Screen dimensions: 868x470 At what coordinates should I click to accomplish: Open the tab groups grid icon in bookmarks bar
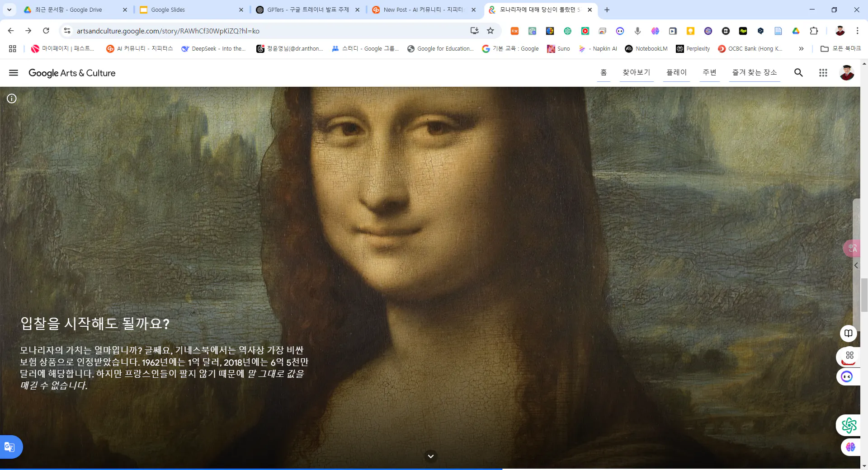[x=13, y=48]
